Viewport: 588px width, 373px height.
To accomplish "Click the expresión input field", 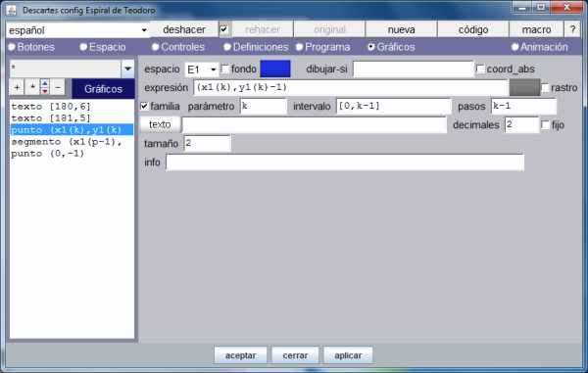I will [351, 87].
